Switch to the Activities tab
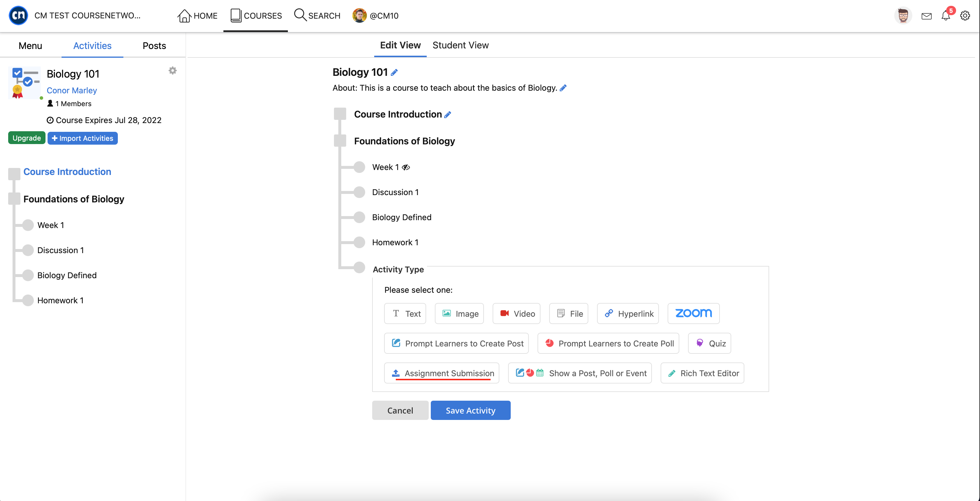The image size is (980, 501). point(92,46)
